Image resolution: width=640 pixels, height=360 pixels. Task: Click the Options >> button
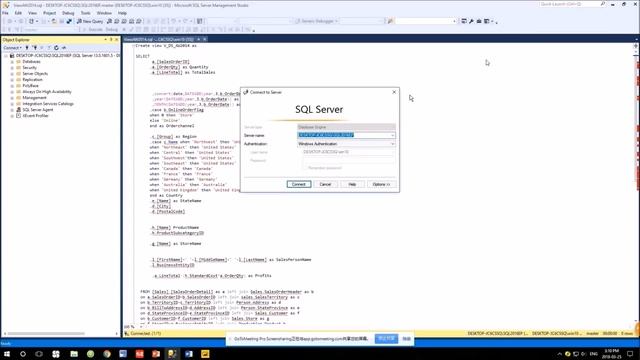click(x=381, y=184)
